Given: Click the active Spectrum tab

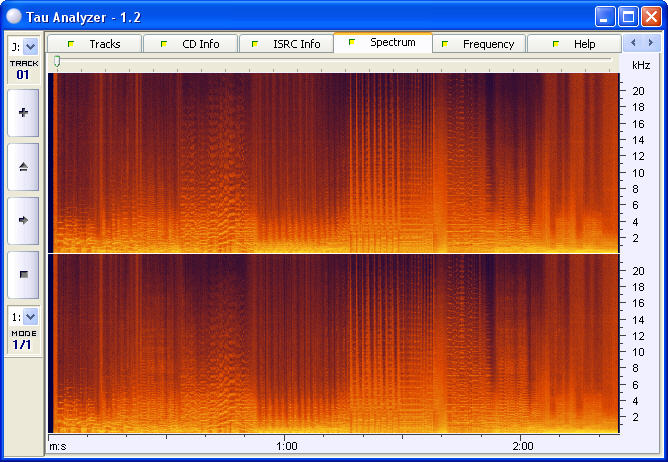Looking at the screenshot, I should pyautogui.click(x=383, y=43).
